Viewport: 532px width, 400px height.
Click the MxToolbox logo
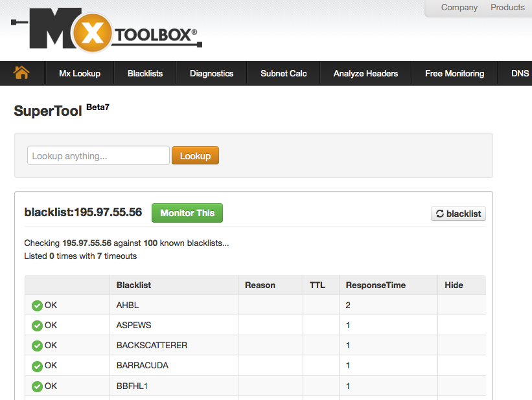pos(106,30)
